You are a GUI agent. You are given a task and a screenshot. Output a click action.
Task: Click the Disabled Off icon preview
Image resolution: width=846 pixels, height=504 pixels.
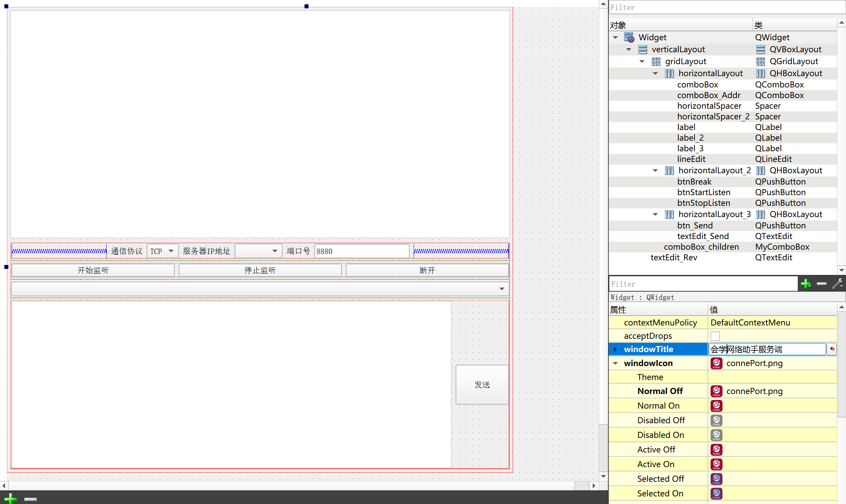716,420
